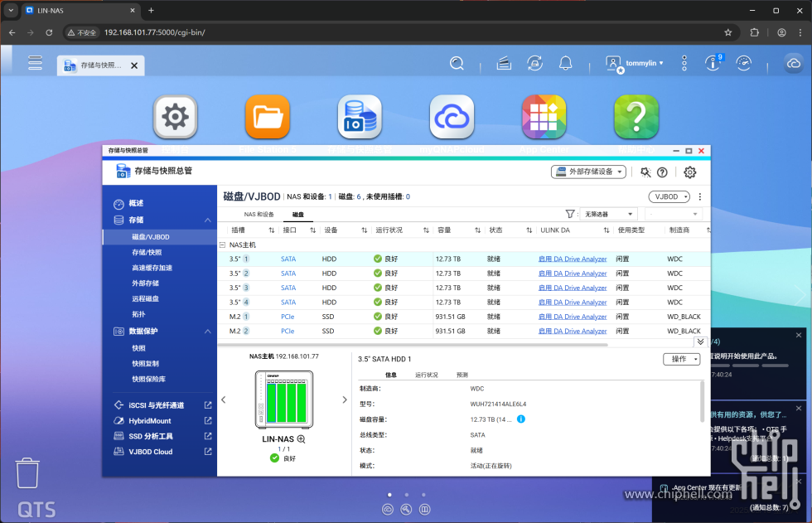Open the notifications bell icon
The width and height of the screenshot is (812, 523).
(x=565, y=63)
